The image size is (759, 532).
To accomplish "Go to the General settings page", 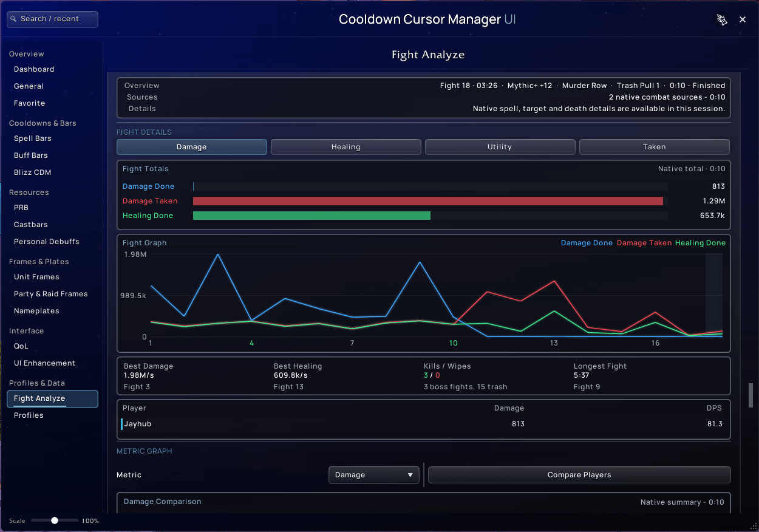I will point(29,86).
